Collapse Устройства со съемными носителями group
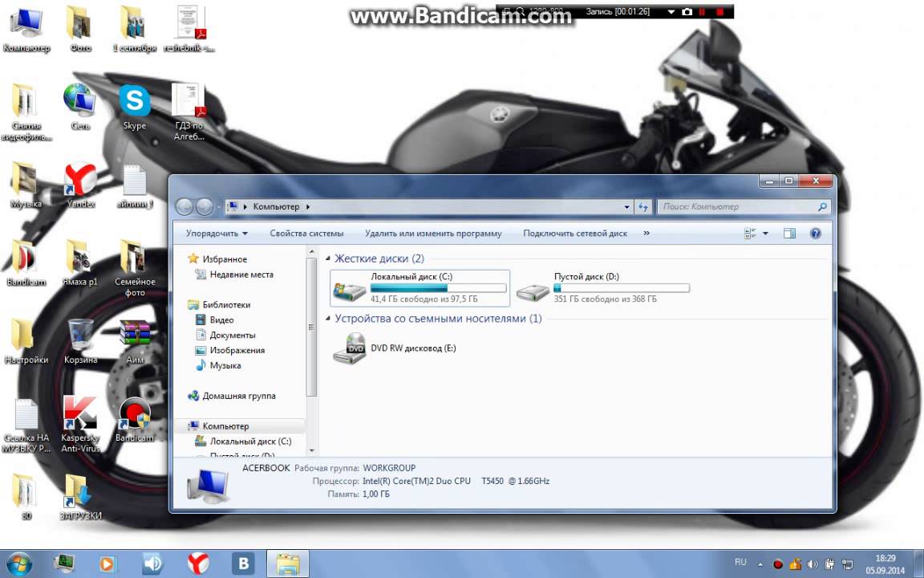924x578 pixels. click(328, 319)
